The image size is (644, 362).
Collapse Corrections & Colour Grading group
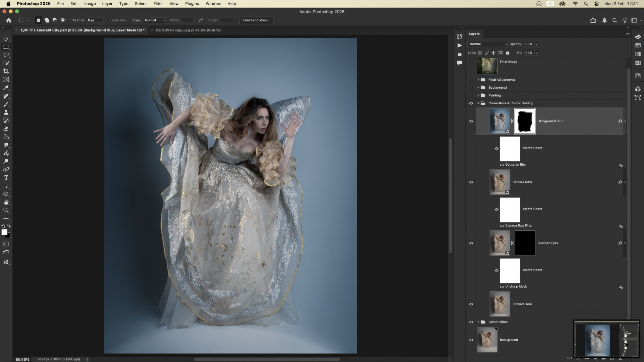(478, 103)
